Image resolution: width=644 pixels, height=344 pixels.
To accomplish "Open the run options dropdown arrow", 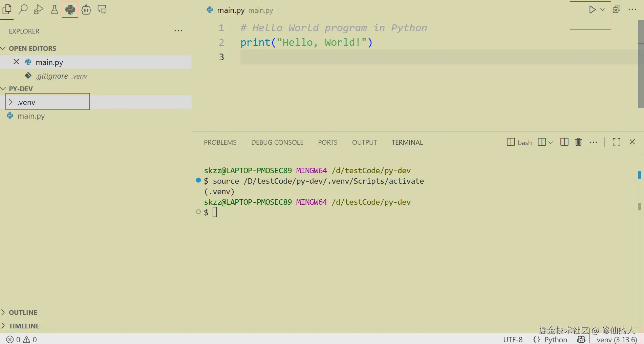I will pos(602,9).
